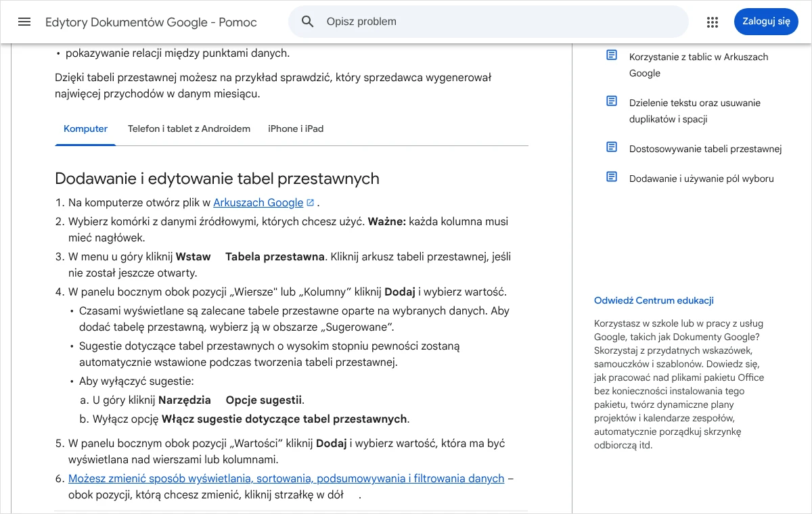Open Dodawanie i używanie pól wyboru article

[702, 179]
